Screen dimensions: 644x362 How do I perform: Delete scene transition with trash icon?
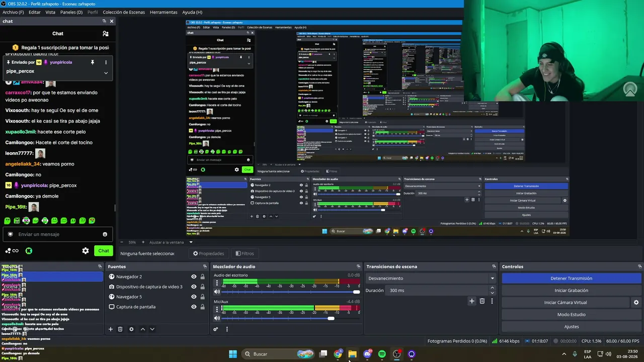click(x=482, y=301)
